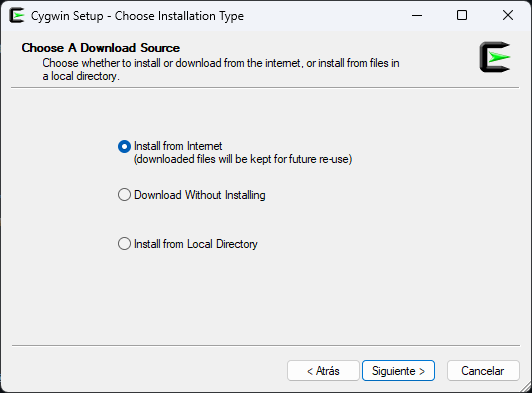Minimize the Cygwin Setup window
532x393 pixels.
point(417,16)
